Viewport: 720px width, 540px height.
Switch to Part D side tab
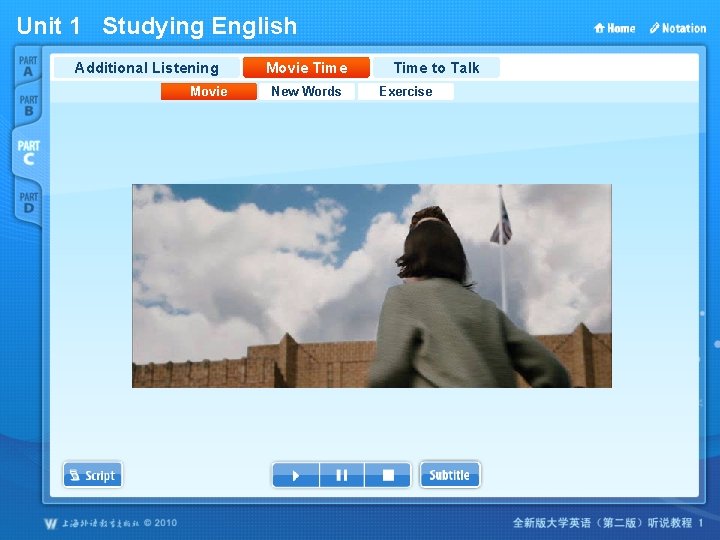coord(28,203)
